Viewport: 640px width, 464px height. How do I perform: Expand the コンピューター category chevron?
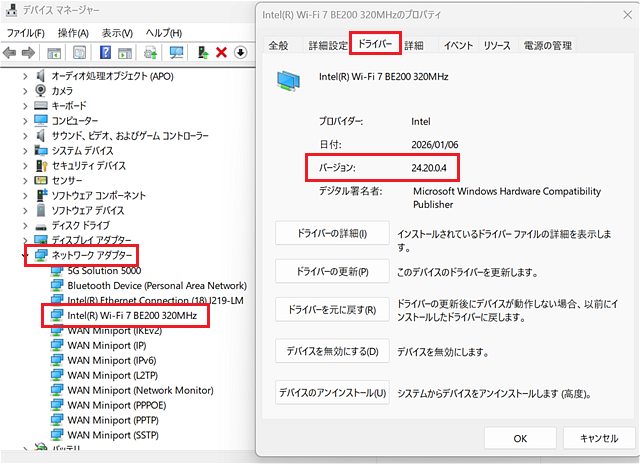(25, 121)
